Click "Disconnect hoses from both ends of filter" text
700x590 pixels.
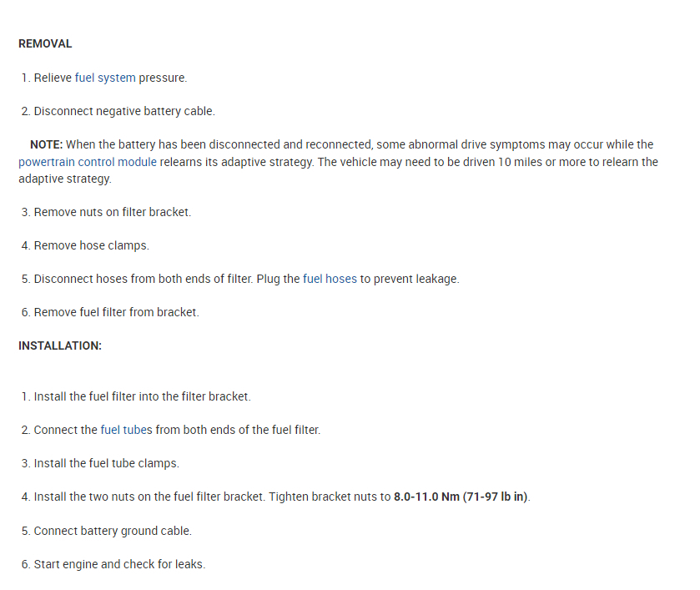142,279
